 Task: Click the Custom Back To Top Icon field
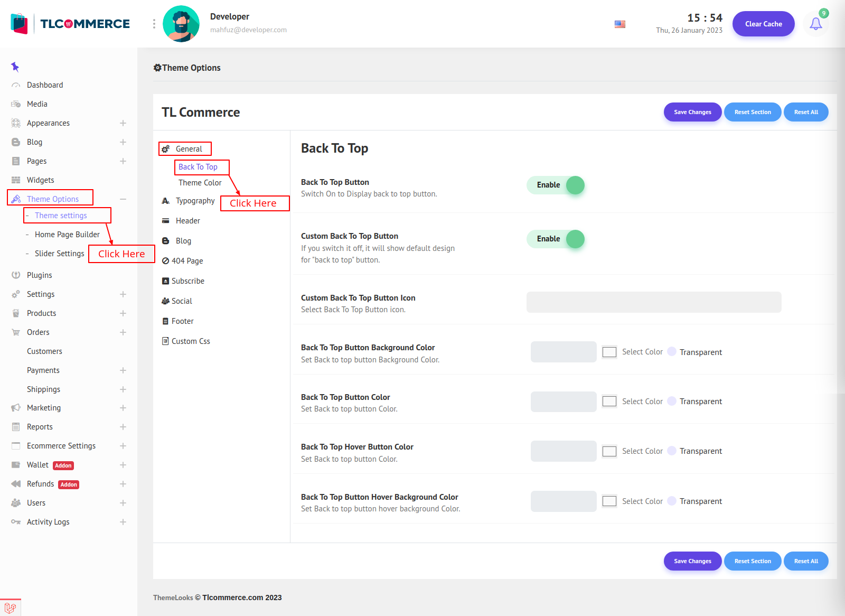tap(653, 302)
